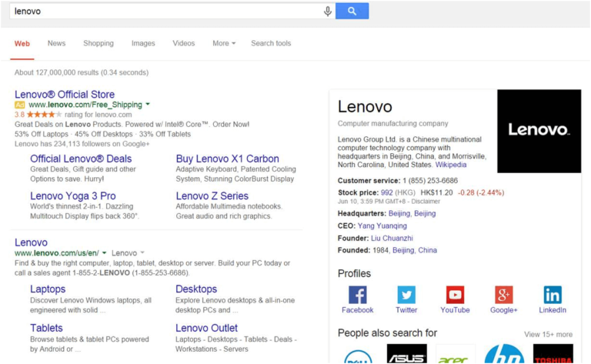Open Lenovo's Facebook profile icon
Screen dimensions: 591x364
pos(357,295)
